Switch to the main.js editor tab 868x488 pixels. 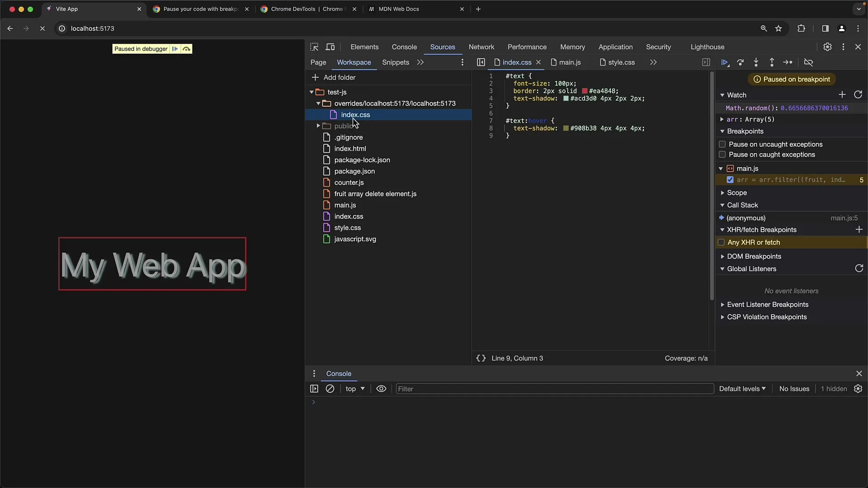click(x=566, y=62)
